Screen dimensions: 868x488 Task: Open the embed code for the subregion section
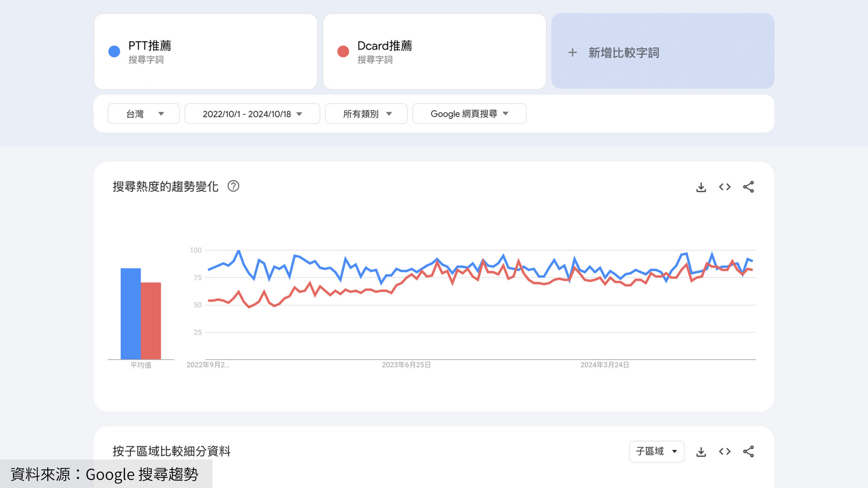click(725, 451)
